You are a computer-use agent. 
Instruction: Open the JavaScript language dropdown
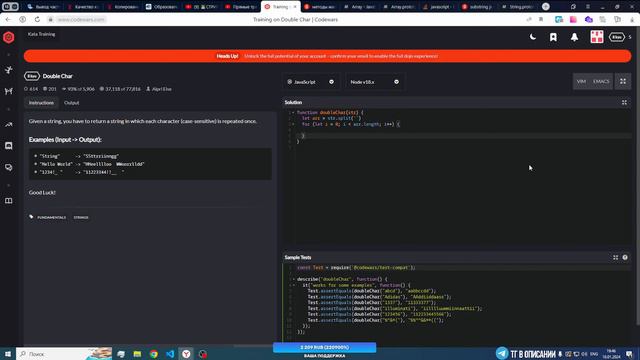coord(311,82)
